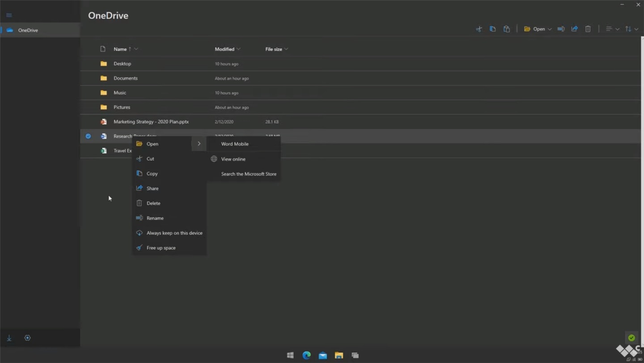Image resolution: width=644 pixels, height=363 pixels.
Task: Open settings gear in sidebar footer
Action: pos(27,338)
